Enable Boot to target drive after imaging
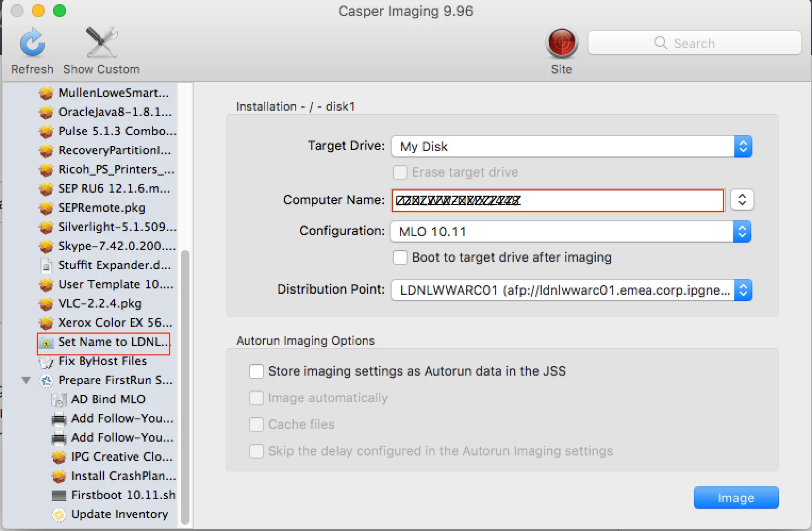Viewport: 812px width, 531px height. [x=400, y=258]
